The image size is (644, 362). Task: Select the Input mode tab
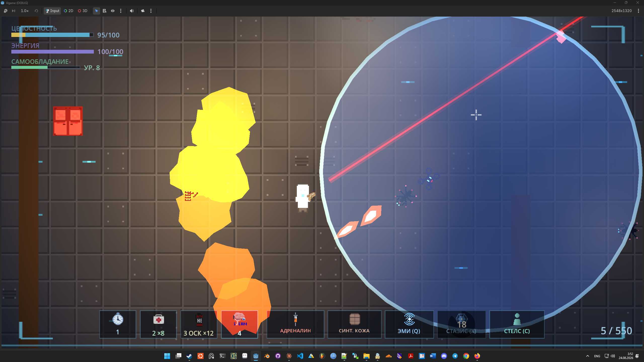(x=52, y=11)
